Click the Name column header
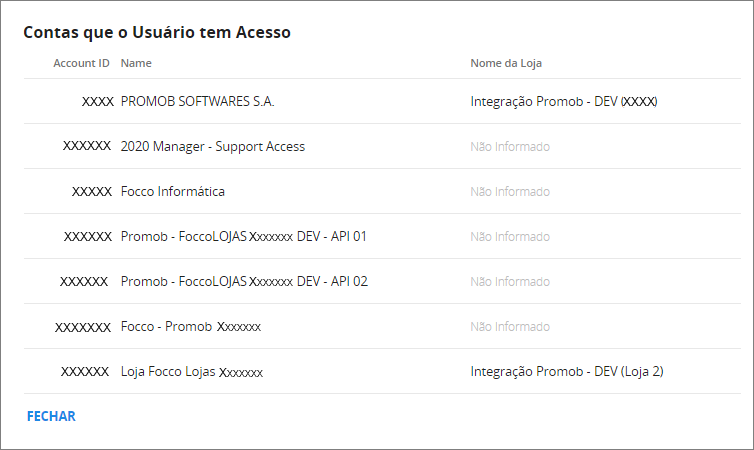This screenshot has width=754, height=450. [136, 63]
